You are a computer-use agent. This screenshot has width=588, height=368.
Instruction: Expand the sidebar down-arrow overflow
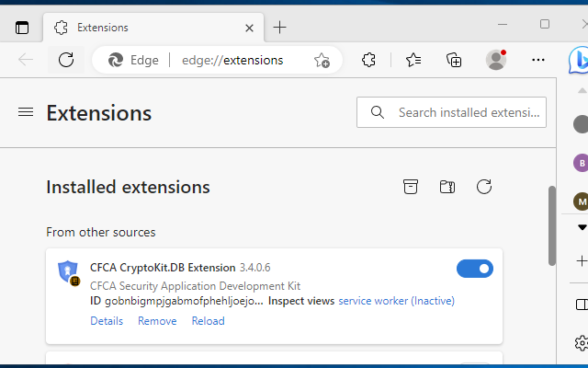point(581,226)
